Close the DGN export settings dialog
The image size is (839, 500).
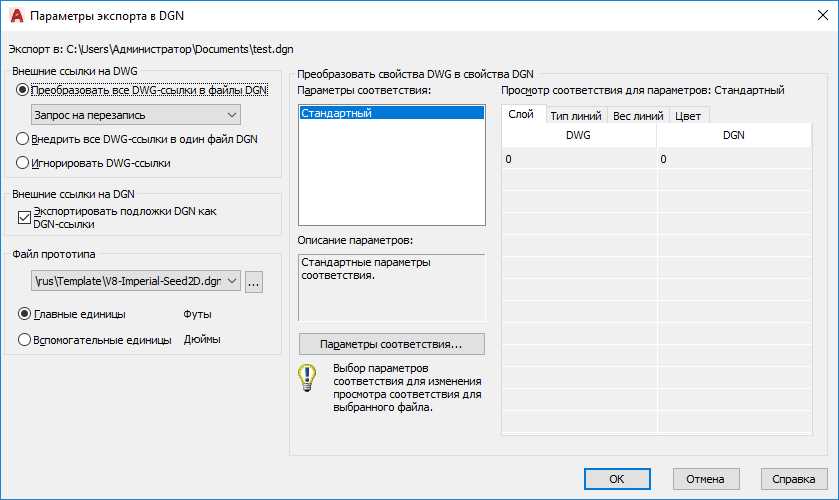(x=823, y=16)
